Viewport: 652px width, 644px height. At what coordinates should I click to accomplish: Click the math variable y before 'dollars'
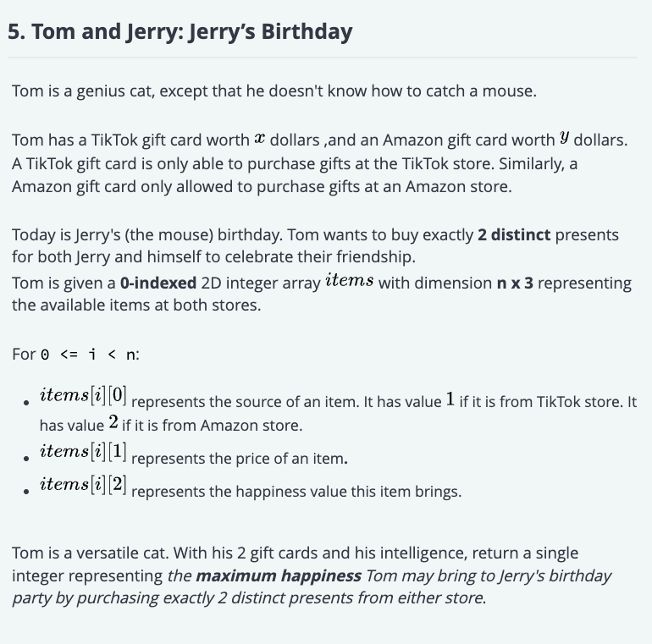564,137
